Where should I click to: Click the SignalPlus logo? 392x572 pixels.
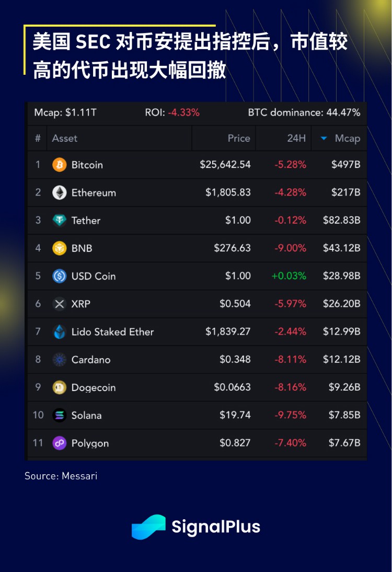click(195, 527)
